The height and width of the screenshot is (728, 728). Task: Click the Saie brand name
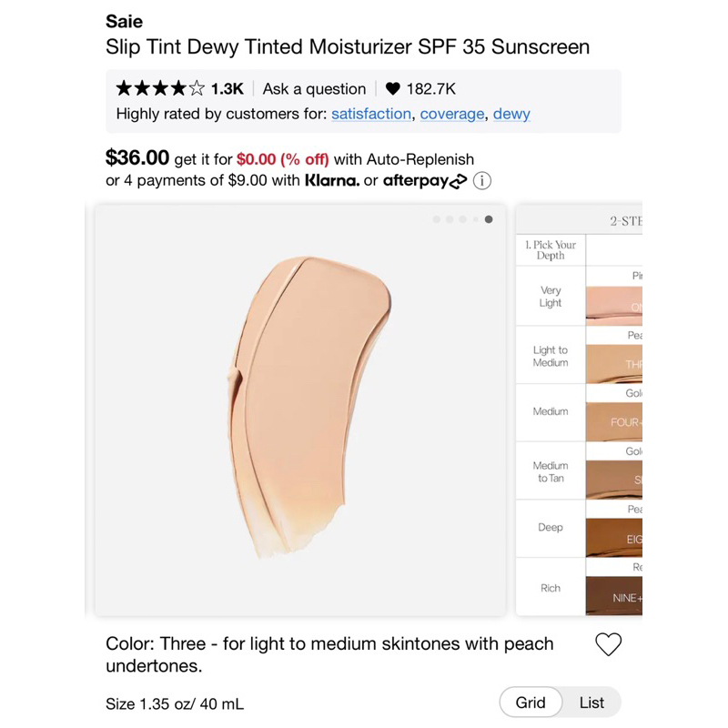pyautogui.click(x=126, y=21)
